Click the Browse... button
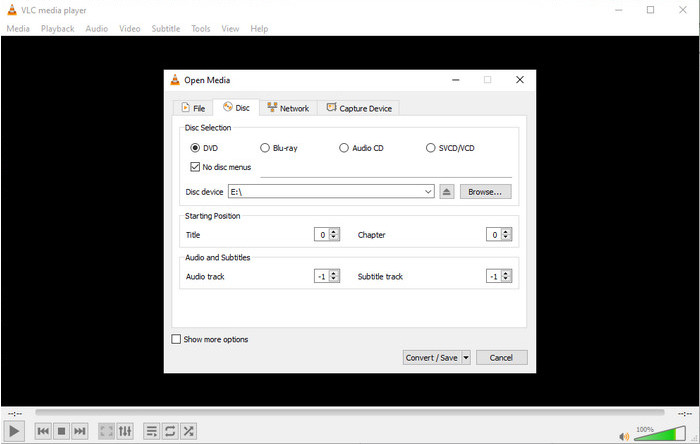 pyautogui.click(x=485, y=192)
